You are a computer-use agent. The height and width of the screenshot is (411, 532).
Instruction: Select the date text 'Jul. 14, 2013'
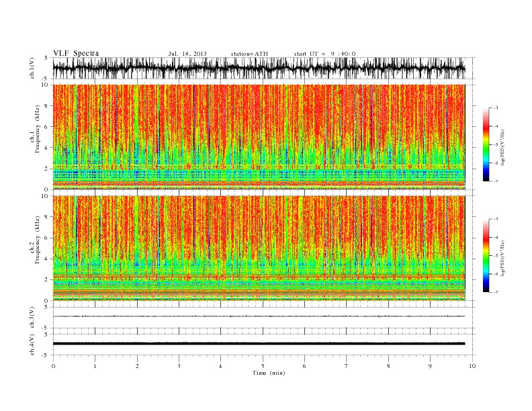pyautogui.click(x=187, y=54)
